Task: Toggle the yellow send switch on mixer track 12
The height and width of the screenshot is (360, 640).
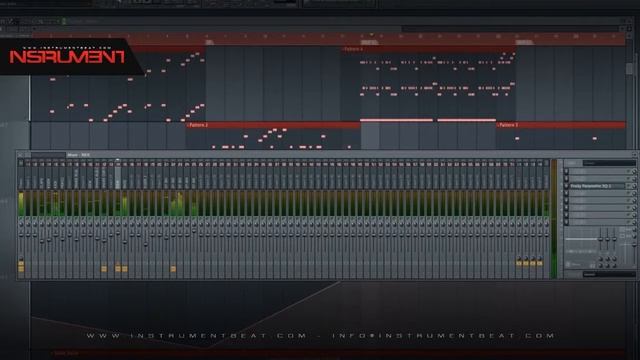Action: (104, 269)
